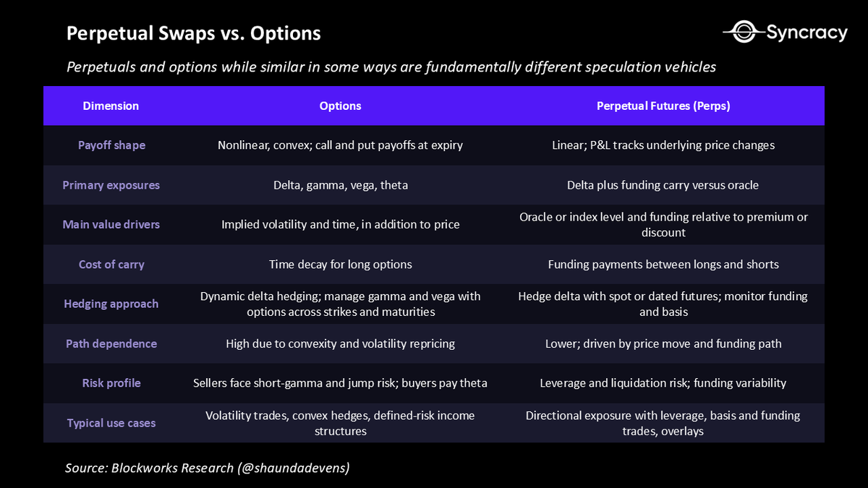Viewport: 868px width, 488px height.
Task: Click the Syncracy brand name text
Action: [808, 33]
